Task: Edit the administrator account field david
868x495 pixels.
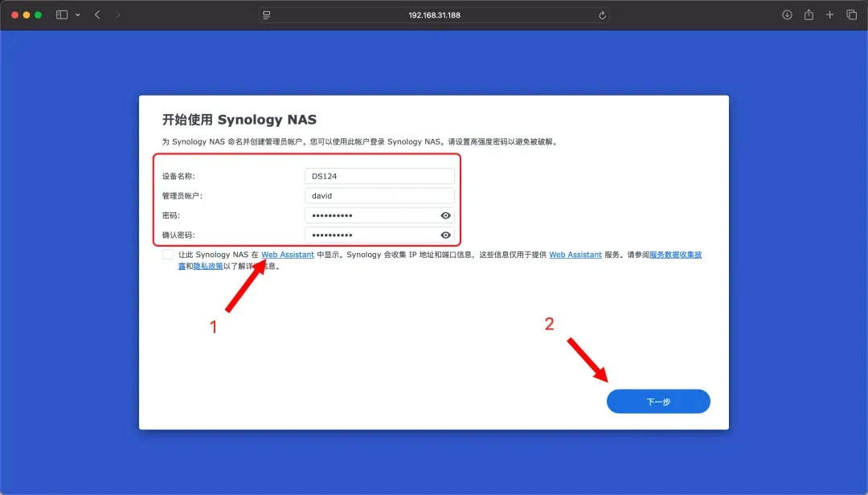Action: (x=379, y=195)
